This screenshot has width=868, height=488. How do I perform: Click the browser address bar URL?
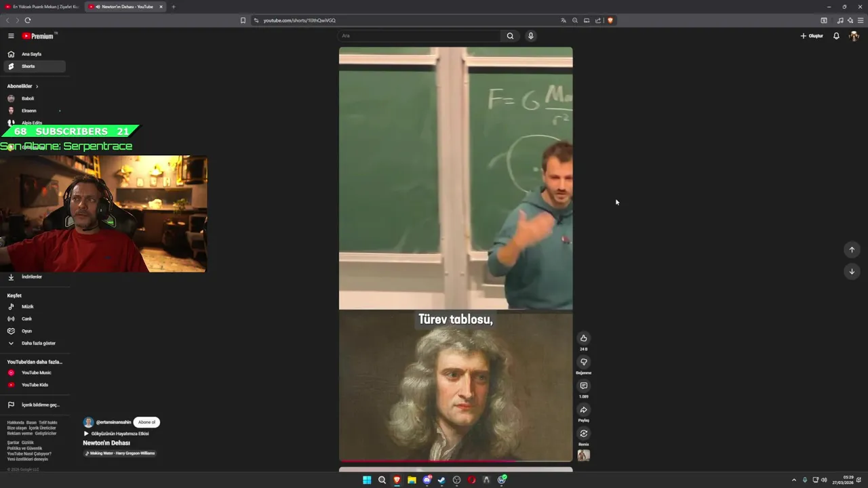tap(299, 20)
